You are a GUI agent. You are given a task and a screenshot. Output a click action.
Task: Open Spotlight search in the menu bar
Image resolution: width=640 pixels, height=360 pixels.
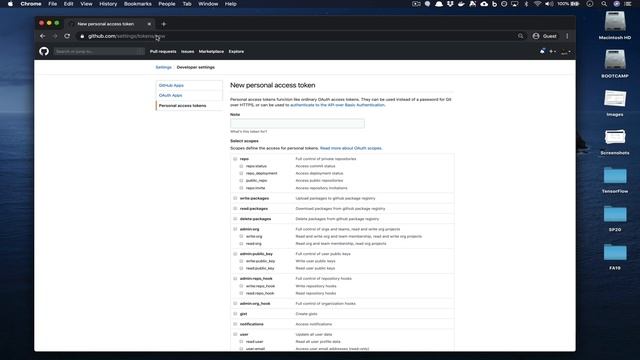[x=604, y=4]
